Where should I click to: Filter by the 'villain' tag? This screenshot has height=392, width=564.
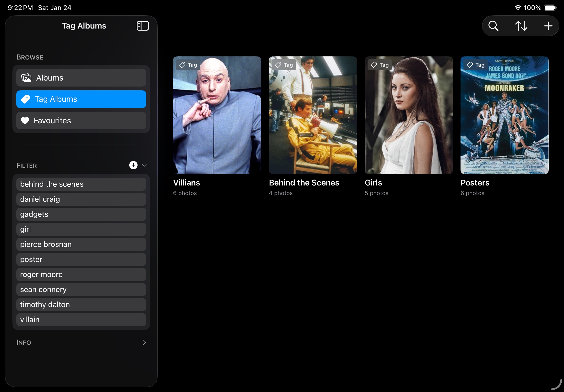pos(81,320)
